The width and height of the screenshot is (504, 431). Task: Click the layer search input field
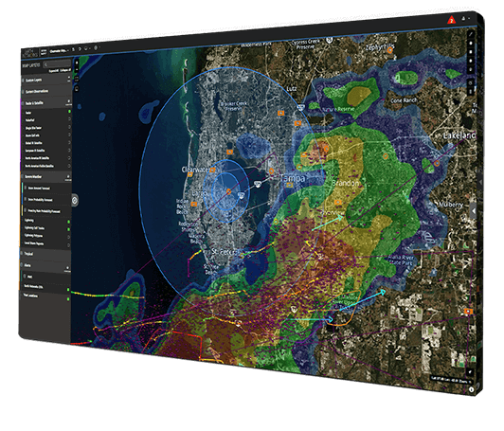[x=57, y=63]
